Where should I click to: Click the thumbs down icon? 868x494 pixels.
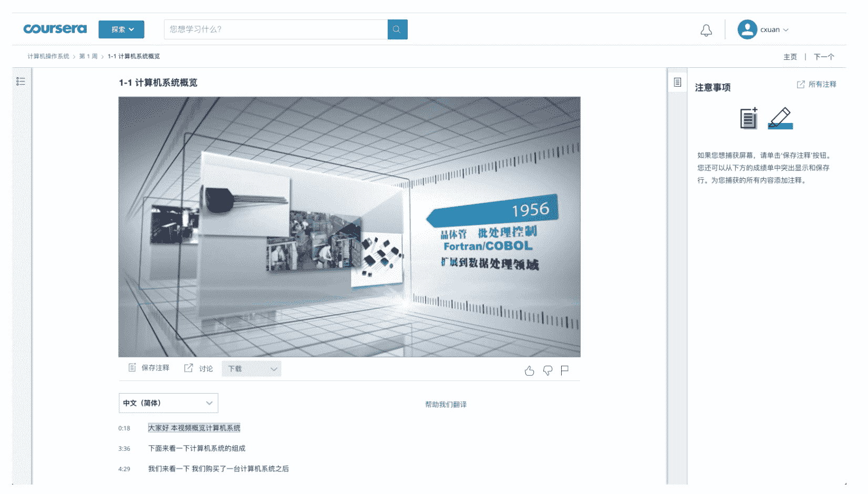tap(547, 371)
